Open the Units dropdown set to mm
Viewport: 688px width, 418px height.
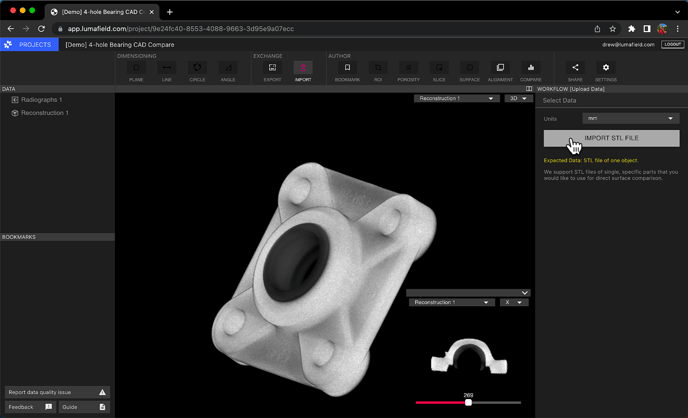[630, 118]
